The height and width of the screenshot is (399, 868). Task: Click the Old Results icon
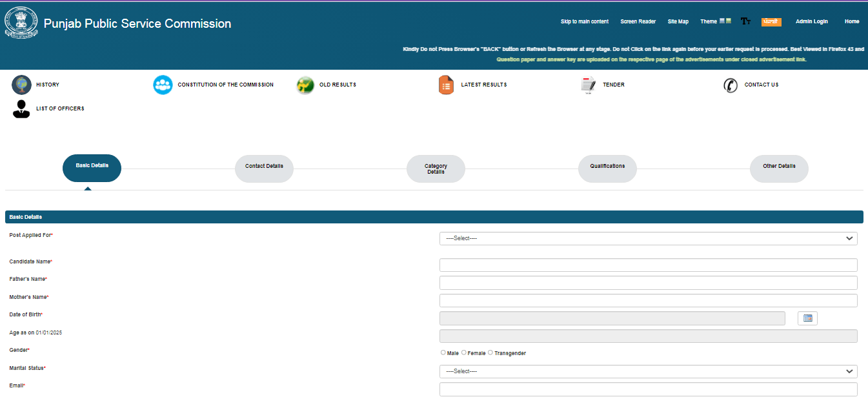[x=305, y=85]
